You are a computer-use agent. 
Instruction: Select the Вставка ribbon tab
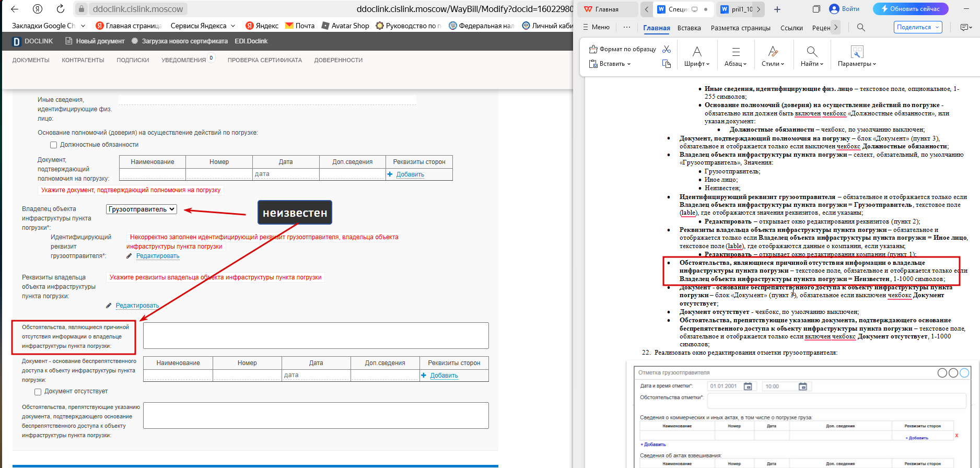pos(689,28)
